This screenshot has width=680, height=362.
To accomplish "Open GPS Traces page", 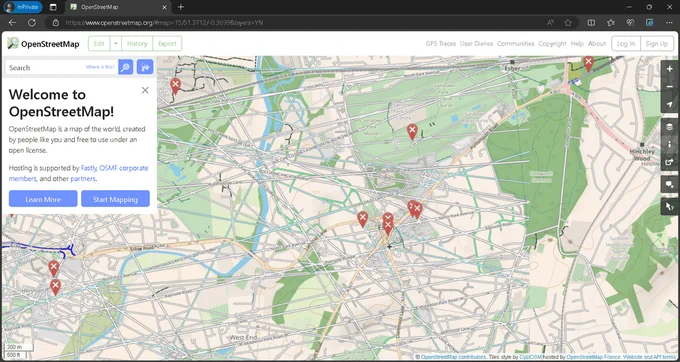I will 441,43.
